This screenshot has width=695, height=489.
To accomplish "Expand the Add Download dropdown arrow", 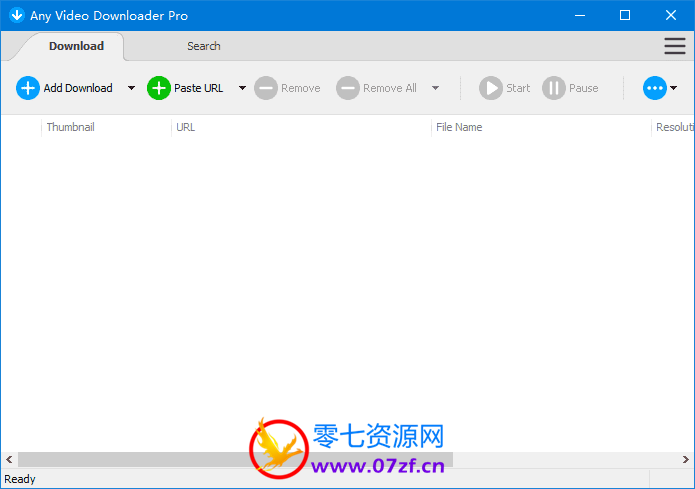I will pos(131,88).
